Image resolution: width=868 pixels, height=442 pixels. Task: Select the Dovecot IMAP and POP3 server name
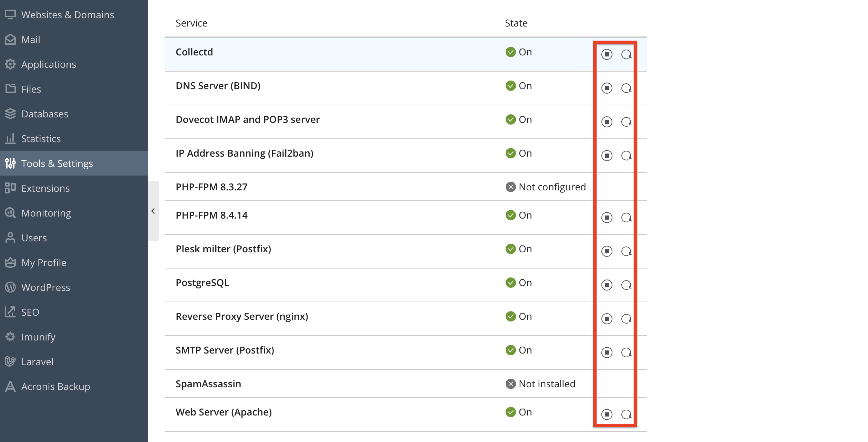click(x=248, y=119)
